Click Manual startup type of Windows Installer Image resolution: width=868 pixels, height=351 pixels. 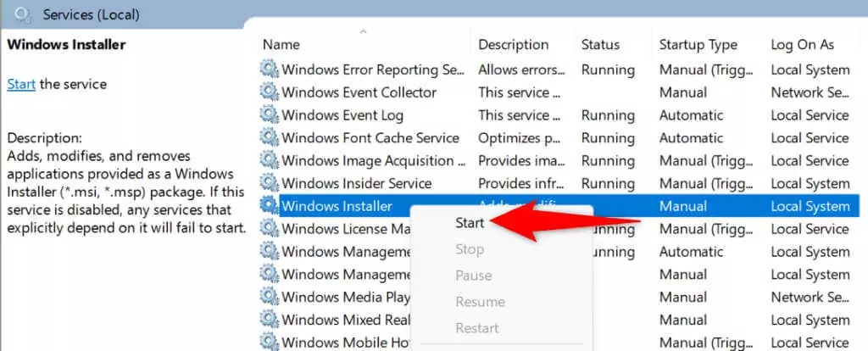tap(683, 206)
